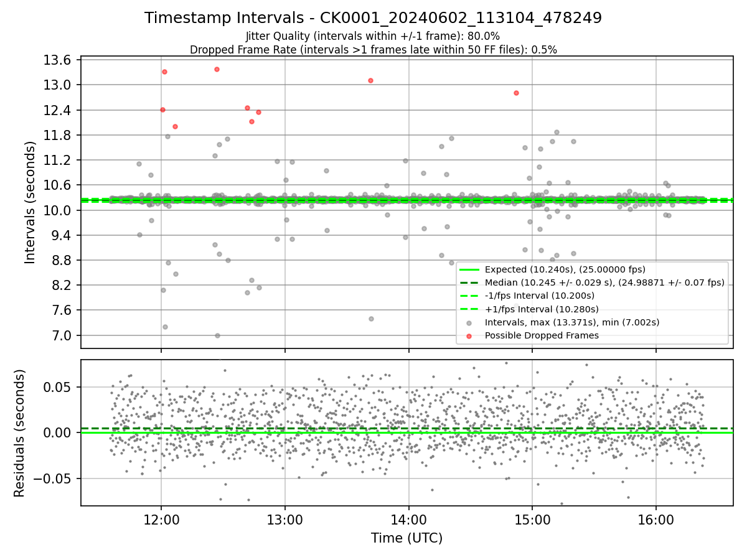Click the plot title 'Timestamp Intervals - CK0001_20240602_113104_478249'
747x560 pixels.
coord(373,18)
